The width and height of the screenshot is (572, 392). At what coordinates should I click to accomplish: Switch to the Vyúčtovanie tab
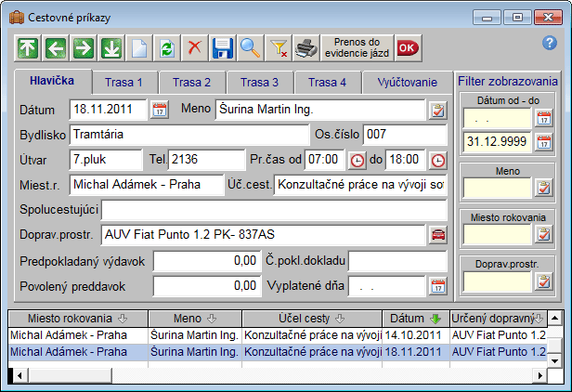click(407, 83)
